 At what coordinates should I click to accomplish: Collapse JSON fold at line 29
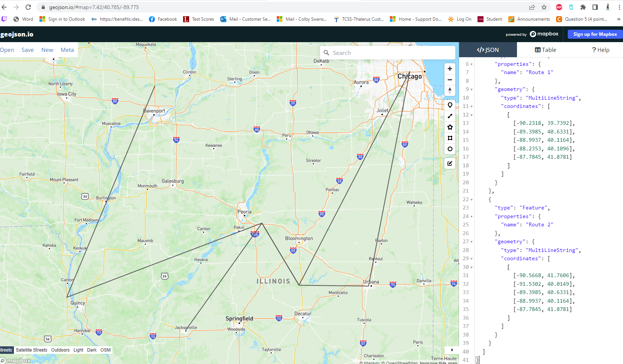click(471, 259)
